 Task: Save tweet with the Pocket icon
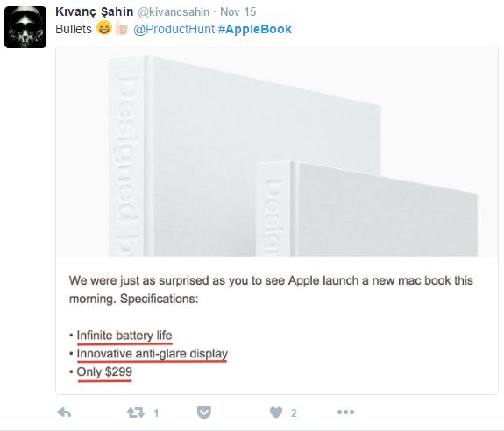coord(203,413)
